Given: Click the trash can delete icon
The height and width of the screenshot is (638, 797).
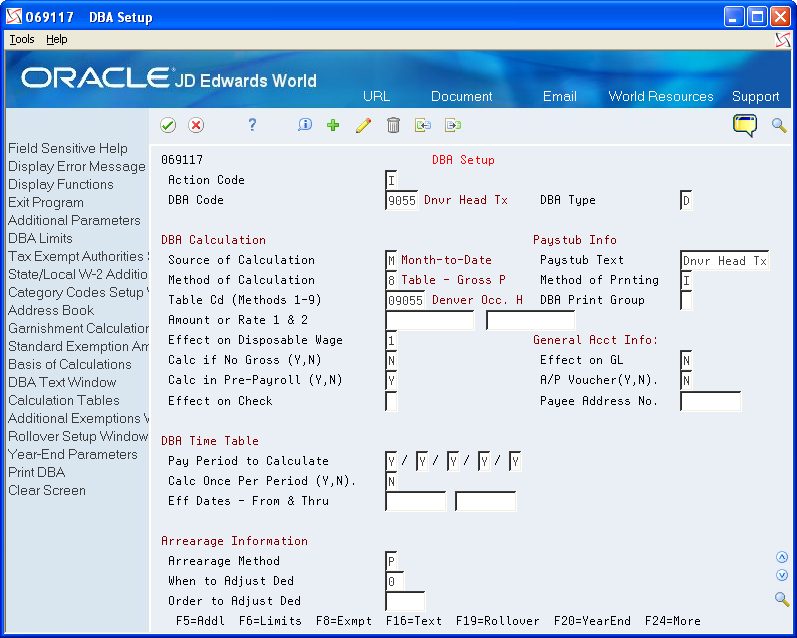Looking at the screenshot, I should (393, 125).
